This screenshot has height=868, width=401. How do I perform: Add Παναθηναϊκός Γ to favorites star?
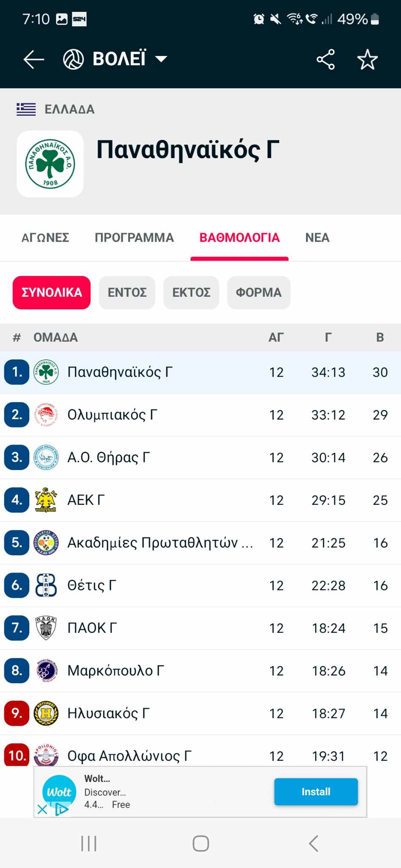pos(367,59)
